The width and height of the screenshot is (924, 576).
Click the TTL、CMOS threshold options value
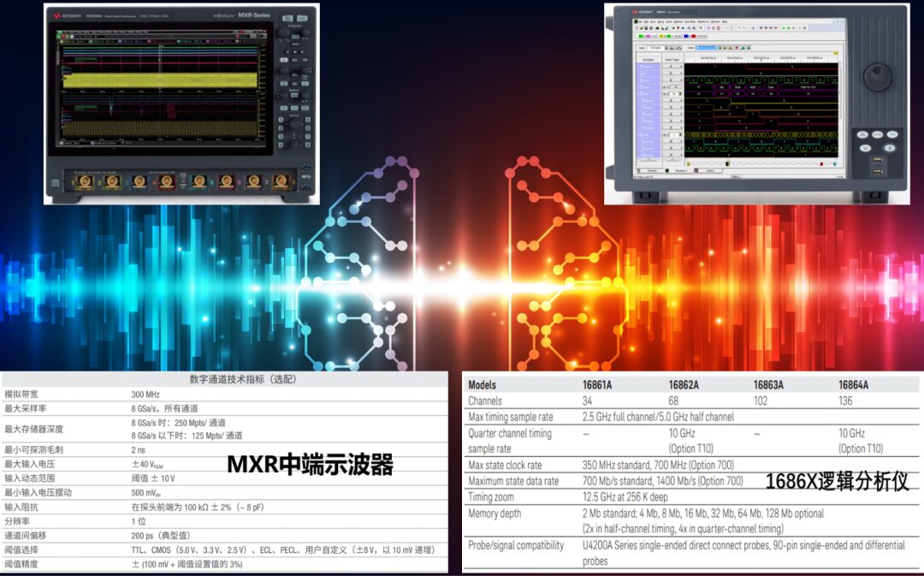283,549
